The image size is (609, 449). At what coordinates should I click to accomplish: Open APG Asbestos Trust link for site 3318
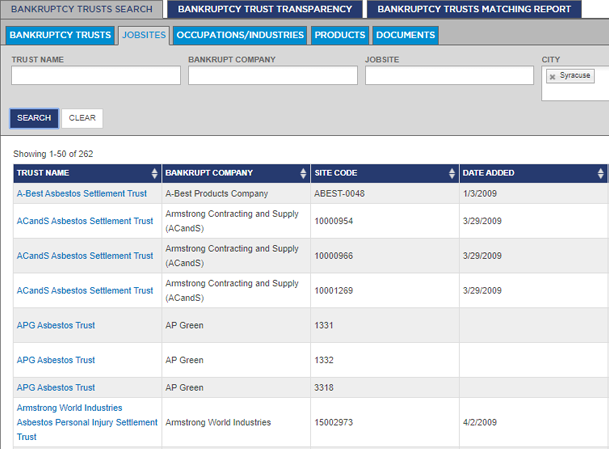pyautogui.click(x=56, y=388)
